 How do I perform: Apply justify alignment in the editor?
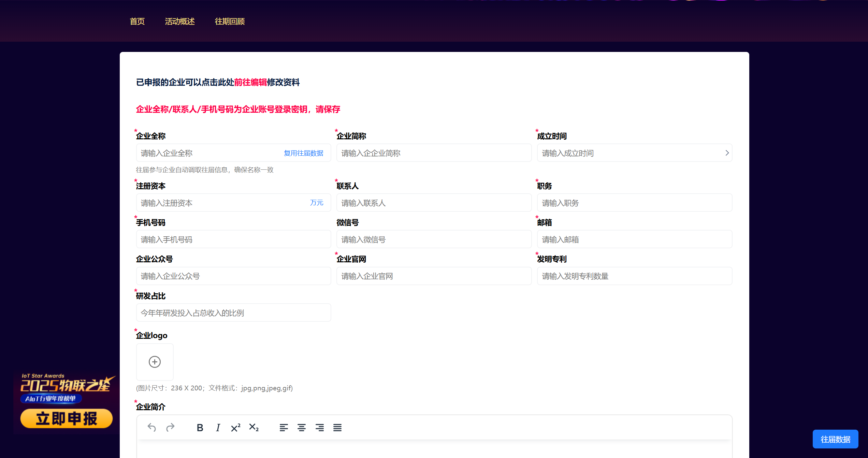point(337,427)
